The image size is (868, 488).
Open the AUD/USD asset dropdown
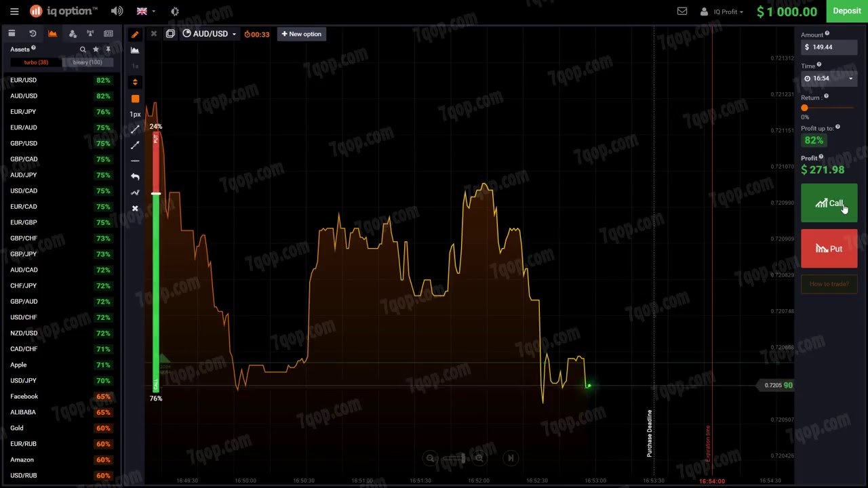(210, 34)
